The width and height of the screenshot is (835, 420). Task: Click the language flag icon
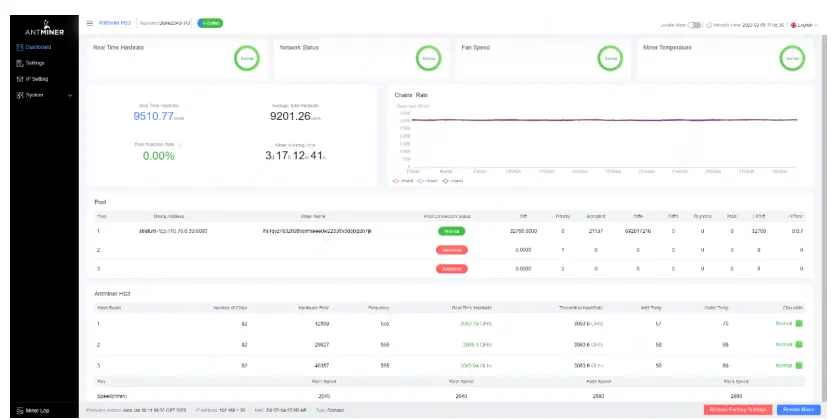[x=793, y=25]
